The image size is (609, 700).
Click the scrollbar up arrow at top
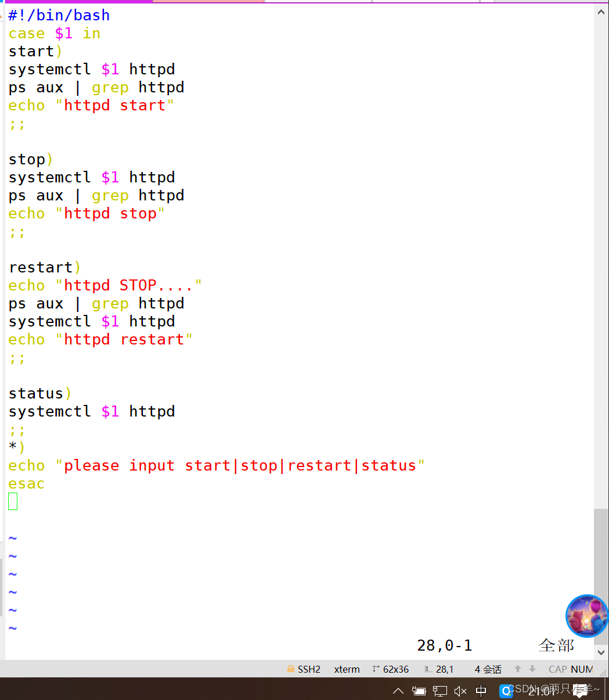(601, 11)
